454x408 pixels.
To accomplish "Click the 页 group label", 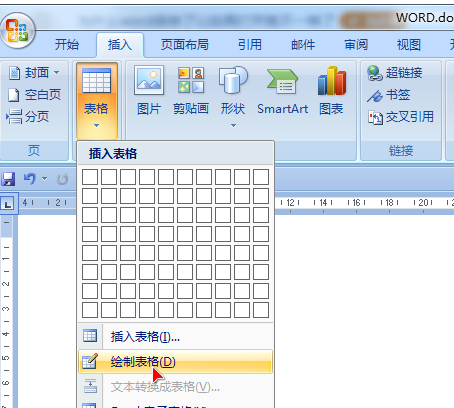I will (x=34, y=150).
